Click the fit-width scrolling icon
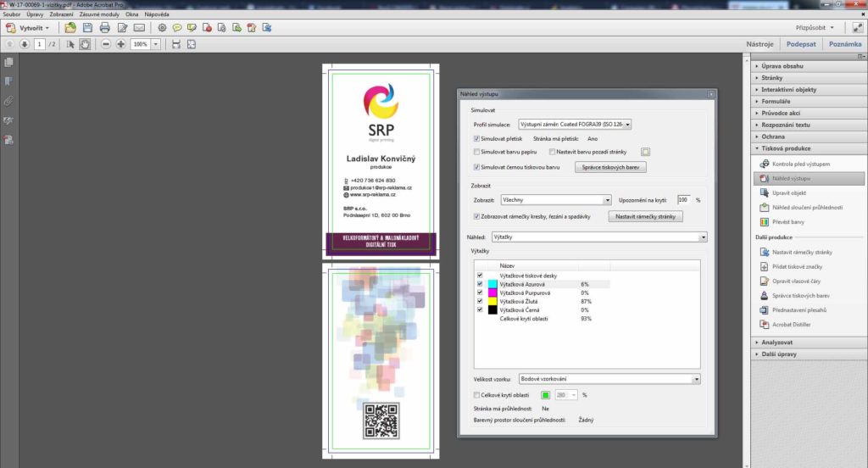The width and height of the screenshot is (868, 468). 176,44
